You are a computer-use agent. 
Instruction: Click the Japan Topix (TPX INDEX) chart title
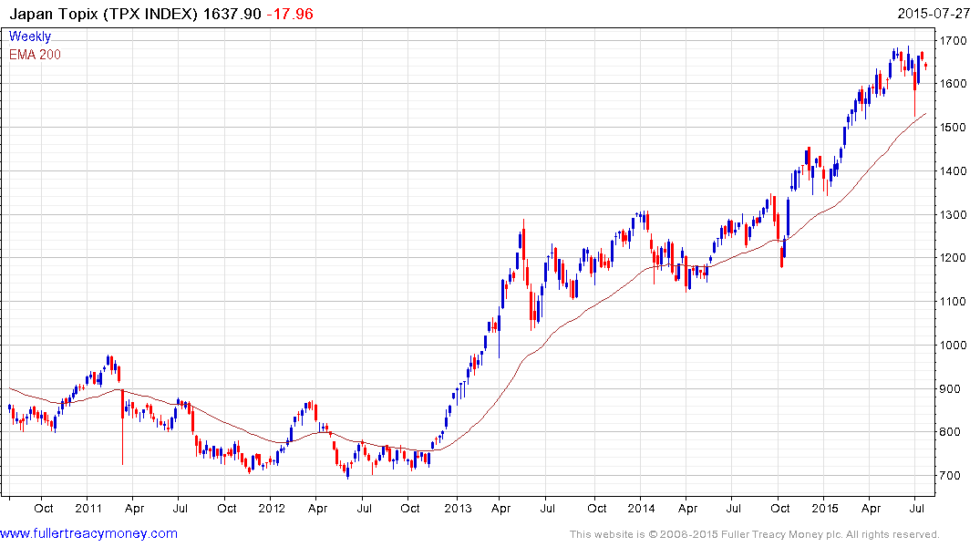104,14
